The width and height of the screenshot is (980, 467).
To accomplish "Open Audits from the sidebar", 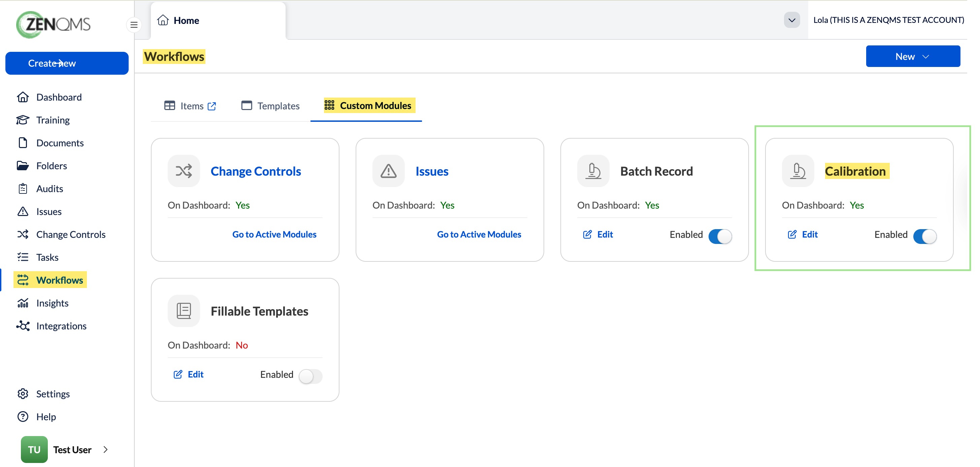I will [x=50, y=188].
